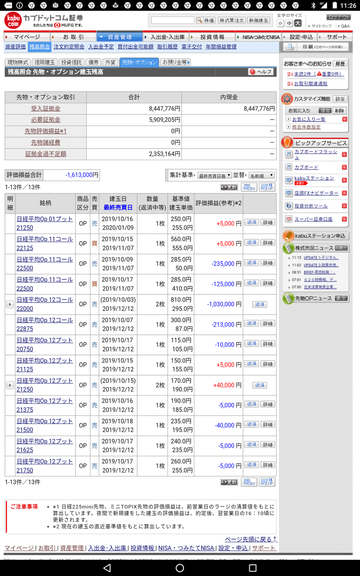Select the 先物・オプション tab
This screenshot has width=360, height=576.
pyautogui.click(x=139, y=62)
